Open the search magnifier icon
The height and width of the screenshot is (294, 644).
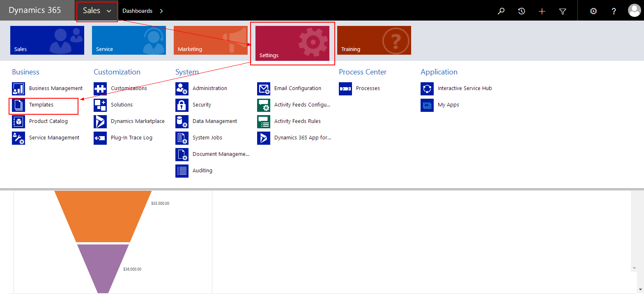pyautogui.click(x=501, y=11)
